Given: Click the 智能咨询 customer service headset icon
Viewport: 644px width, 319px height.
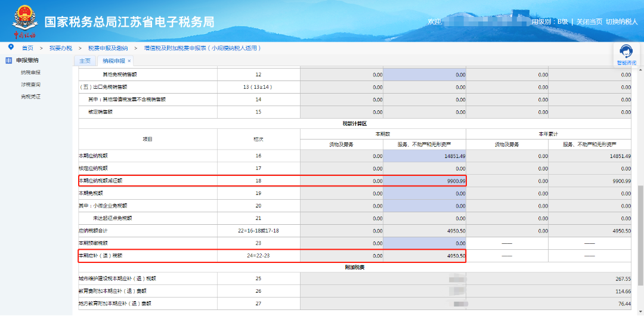Looking at the screenshot, I should pyautogui.click(x=626, y=51).
